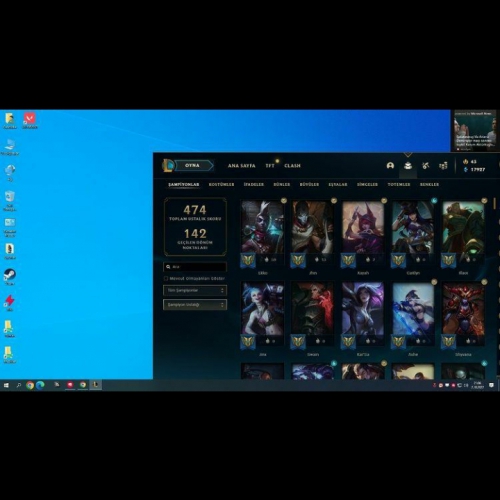The height and width of the screenshot is (500, 500).
Task: Click the OYNA play button
Action: 194,165
